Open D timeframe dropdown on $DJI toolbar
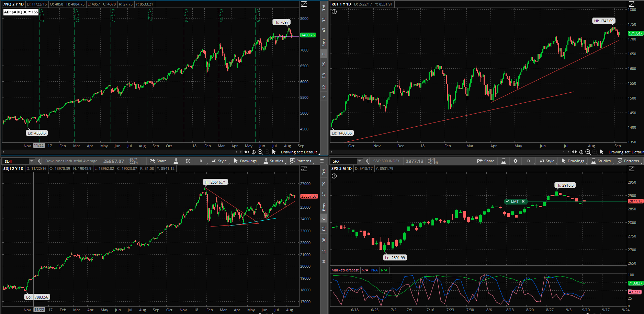 click(x=202, y=161)
